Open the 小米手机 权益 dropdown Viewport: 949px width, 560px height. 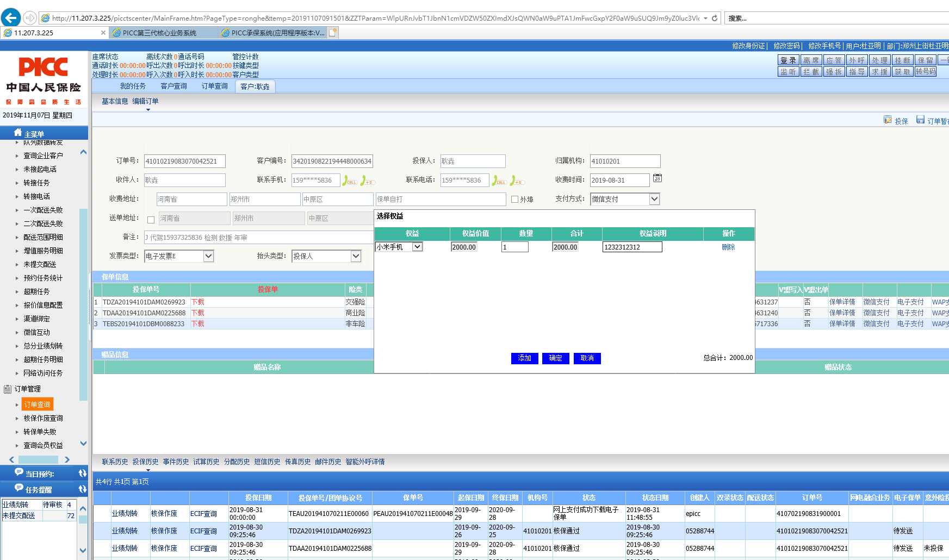(417, 247)
